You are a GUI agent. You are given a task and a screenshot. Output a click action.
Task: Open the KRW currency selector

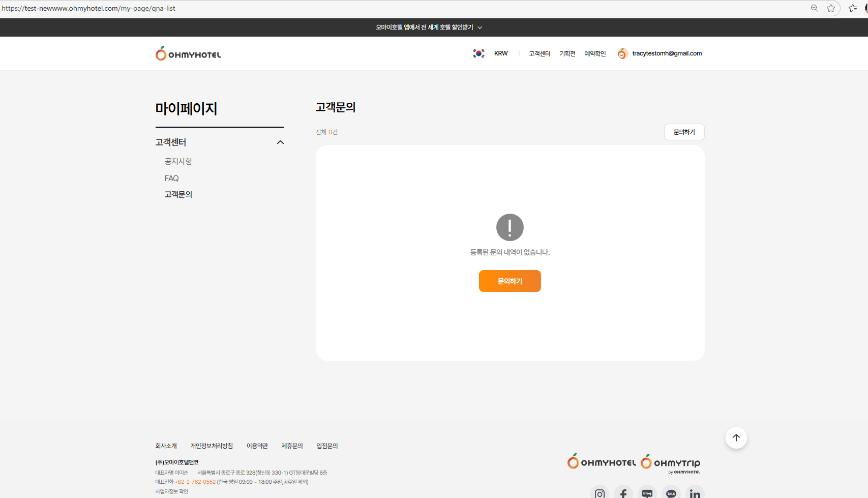coord(501,53)
